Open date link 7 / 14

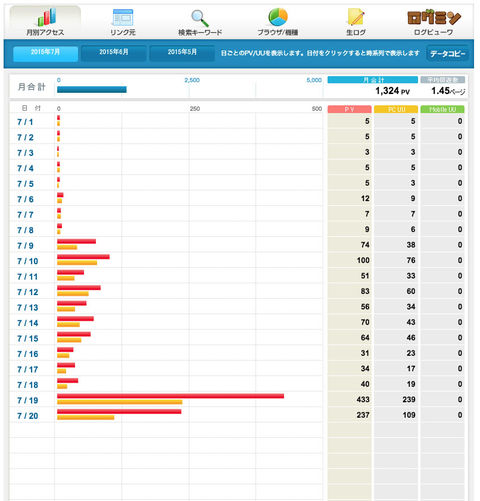28,323
